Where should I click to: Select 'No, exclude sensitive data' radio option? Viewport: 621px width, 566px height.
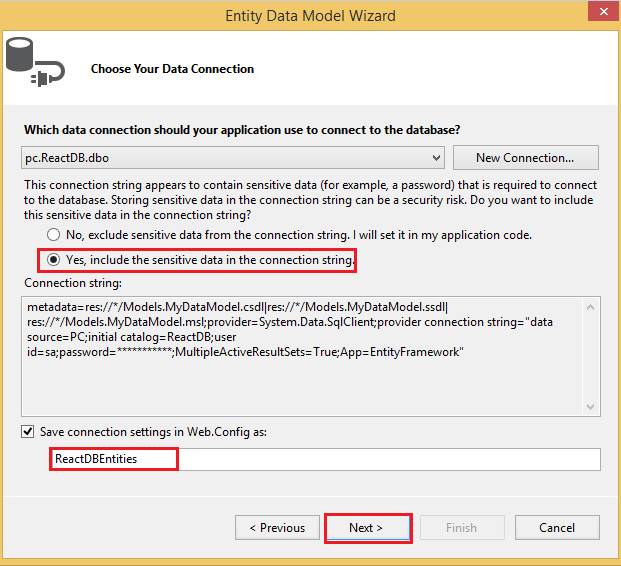coord(54,235)
